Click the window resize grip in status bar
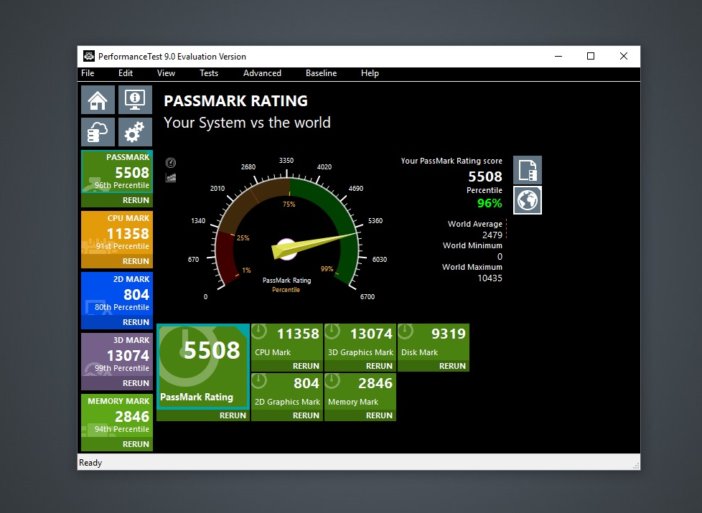This screenshot has height=513, width=702. coord(636,466)
